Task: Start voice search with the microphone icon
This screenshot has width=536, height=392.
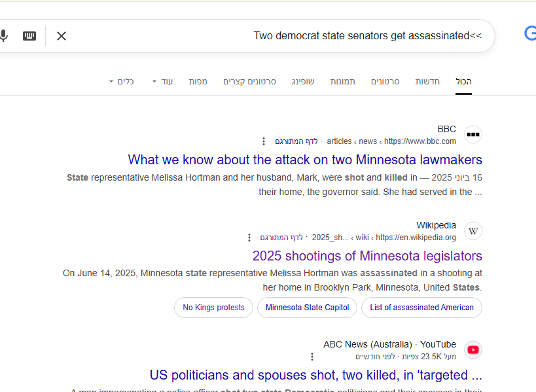Action: (x=4, y=35)
